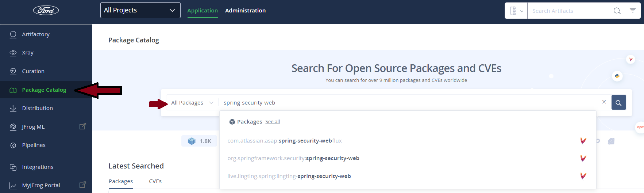
Task: Open the artifact search type dropdown
Action: click(516, 11)
